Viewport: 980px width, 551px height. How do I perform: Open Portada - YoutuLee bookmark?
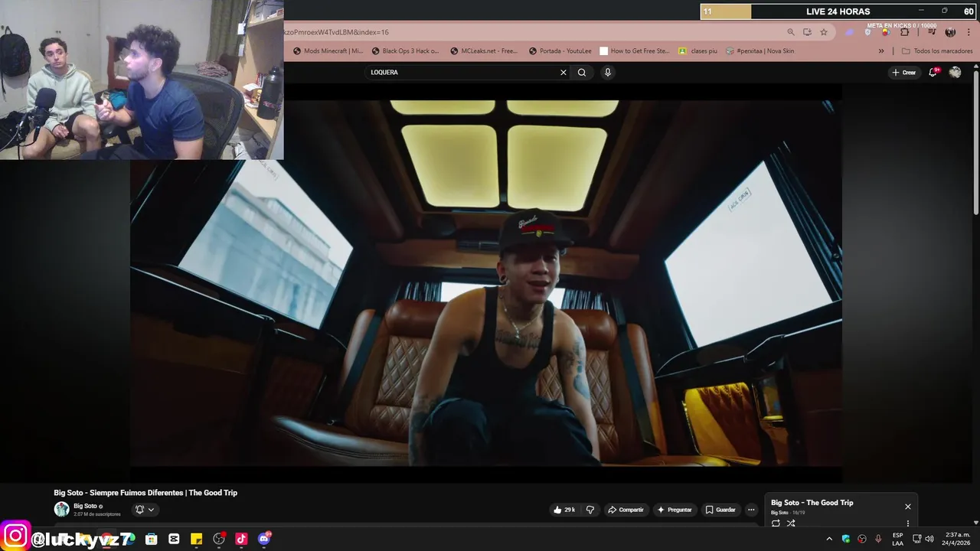tap(560, 51)
